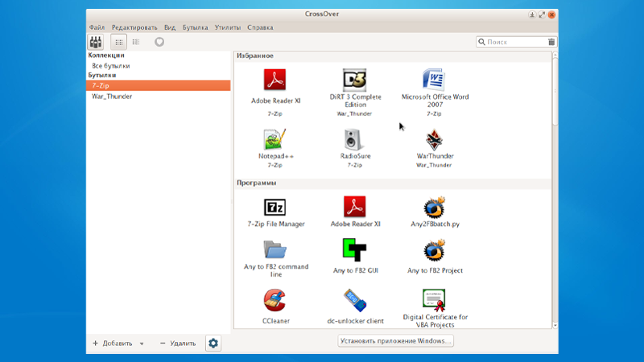This screenshot has height=362, width=644.
Task: Open dc-unlocker client
Action: pos(355,300)
